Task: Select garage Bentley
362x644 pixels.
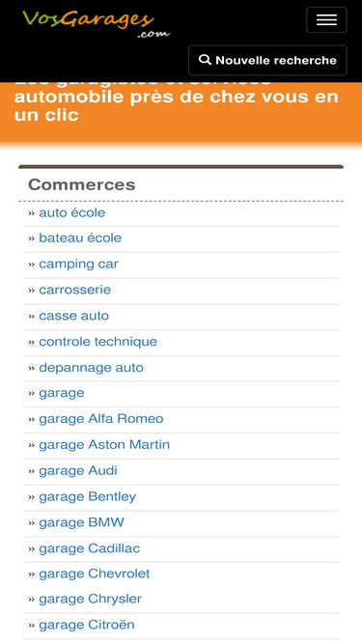Action: pyautogui.click(x=88, y=496)
